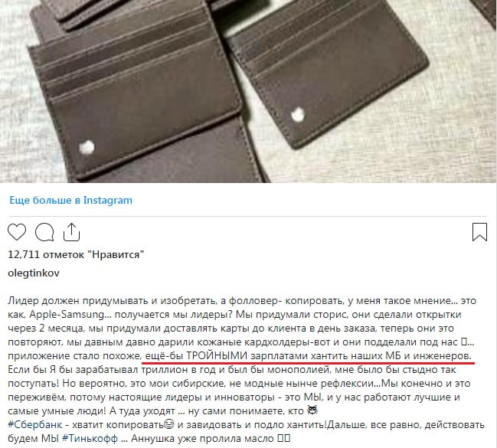Click the white logo on the left cardholder
This screenshot has height=448, width=497.
87,148
